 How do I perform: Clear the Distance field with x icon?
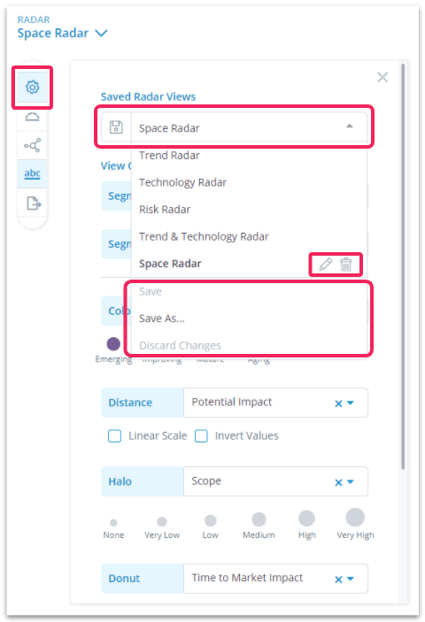(x=338, y=403)
